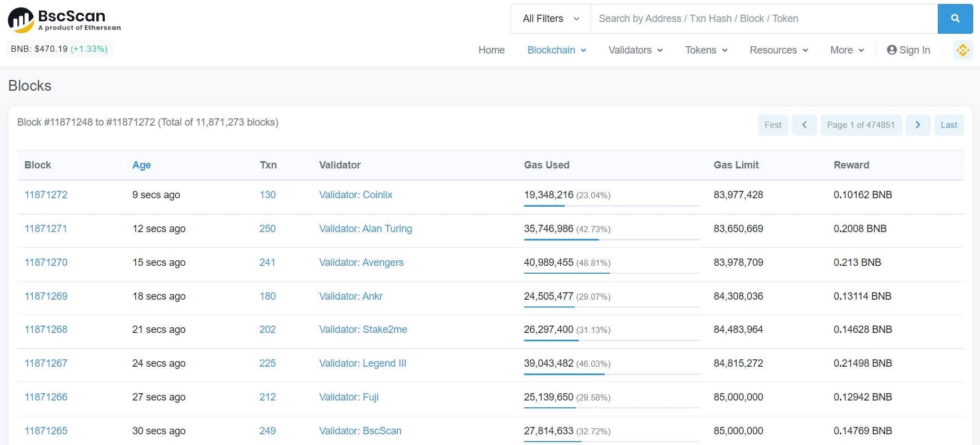Select gas limit 84,483,964

coord(738,330)
